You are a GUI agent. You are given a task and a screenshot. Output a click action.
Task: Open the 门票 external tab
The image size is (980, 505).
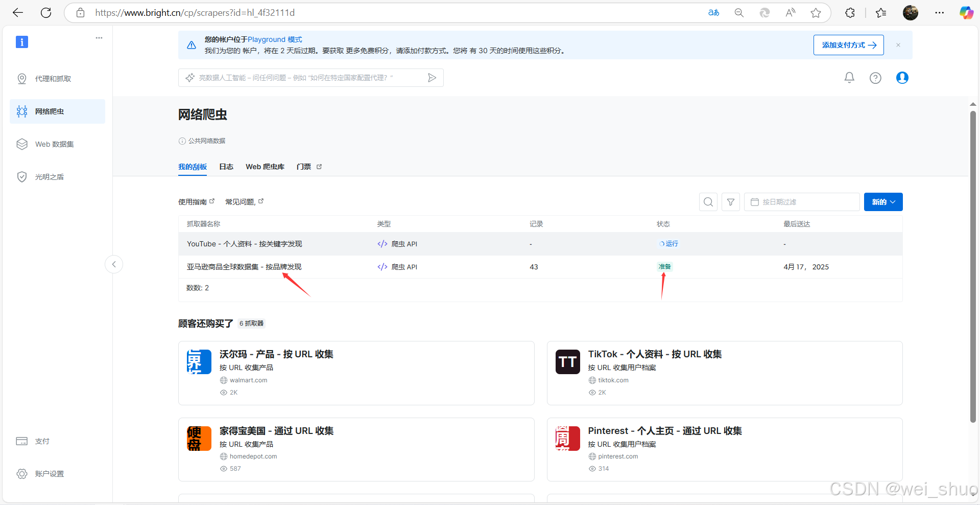coord(309,167)
